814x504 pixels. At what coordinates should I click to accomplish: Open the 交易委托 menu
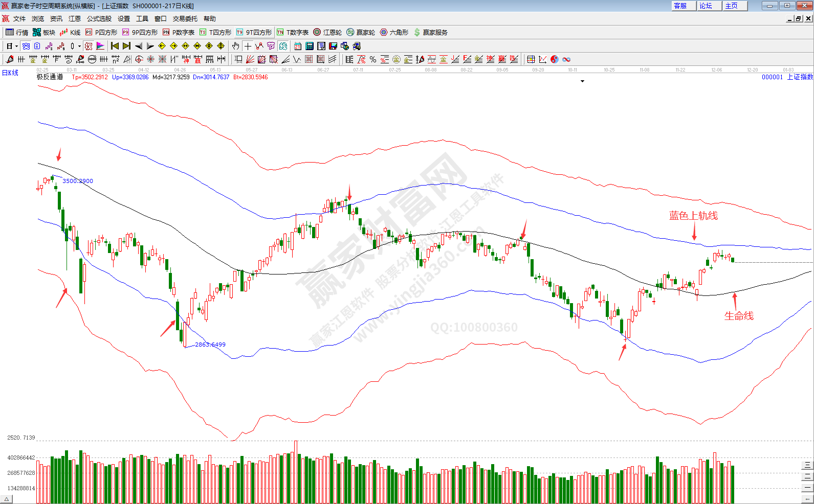[x=185, y=18]
